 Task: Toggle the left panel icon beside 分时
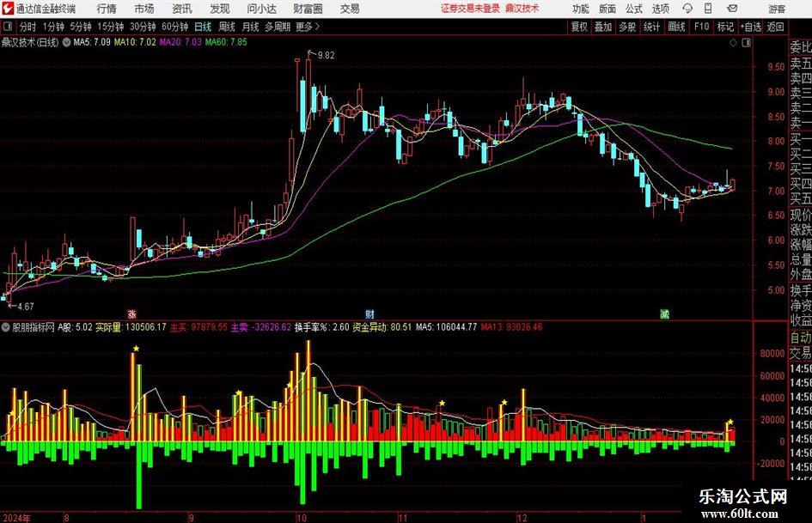pyautogui.click(x=7, y=27)
